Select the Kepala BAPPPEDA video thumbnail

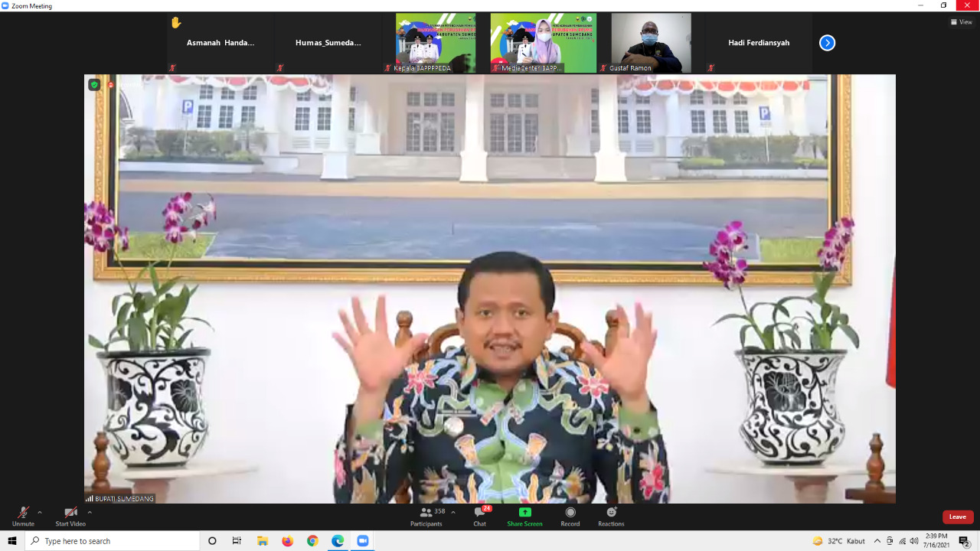click(x=435, y=43)
